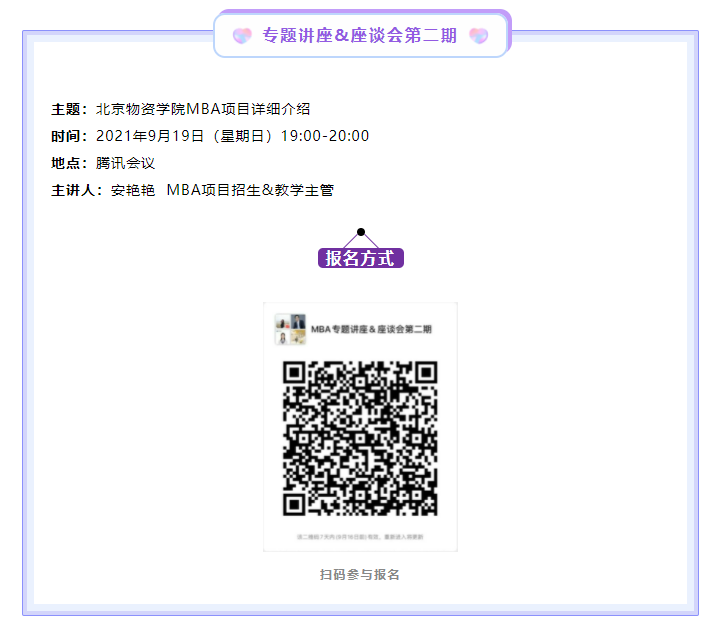The width and height of the screenshot is (726, 623).
Task: Click the speaker name 安艳艳
Action: pos(132,190)
